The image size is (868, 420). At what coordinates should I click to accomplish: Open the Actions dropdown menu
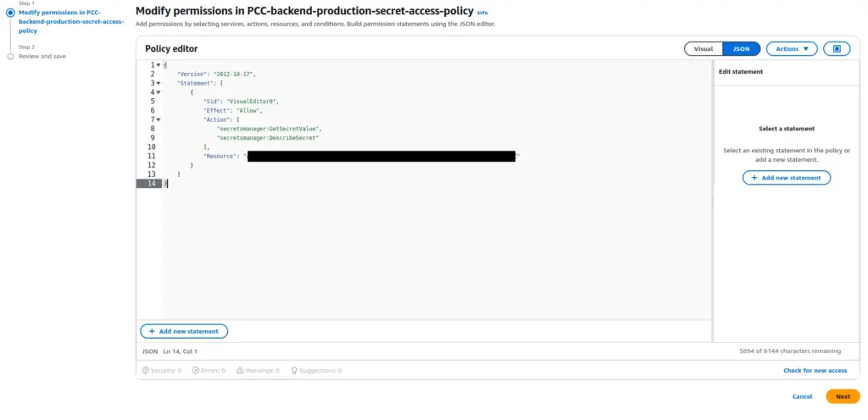pyautogui.click(x=792, y=49)
